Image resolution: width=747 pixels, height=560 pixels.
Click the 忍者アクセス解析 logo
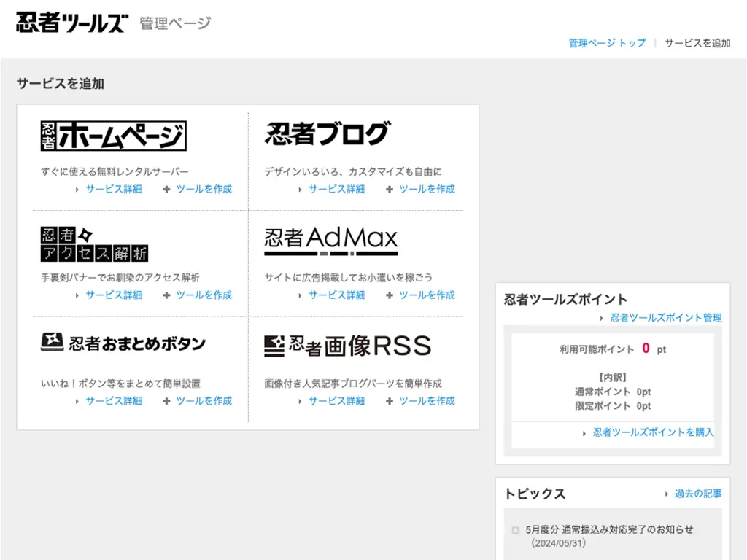[94, 244]
